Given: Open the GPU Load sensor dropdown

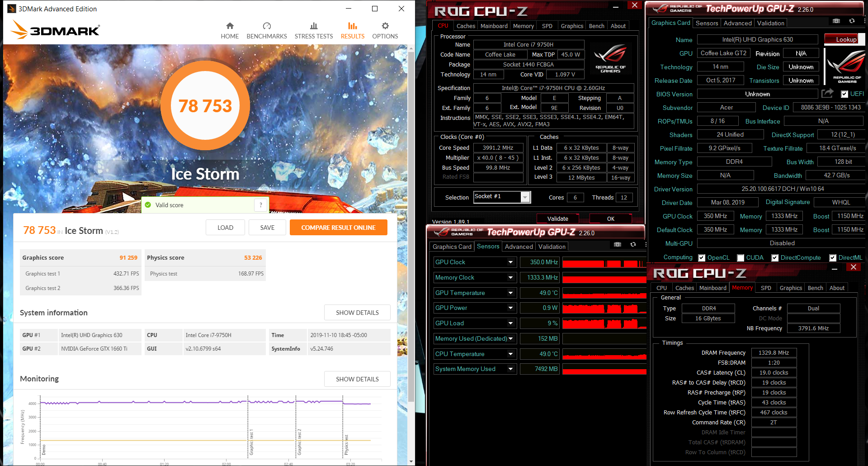Looking at the screenshot, I should pyautogui.click(x=510, y=323).
